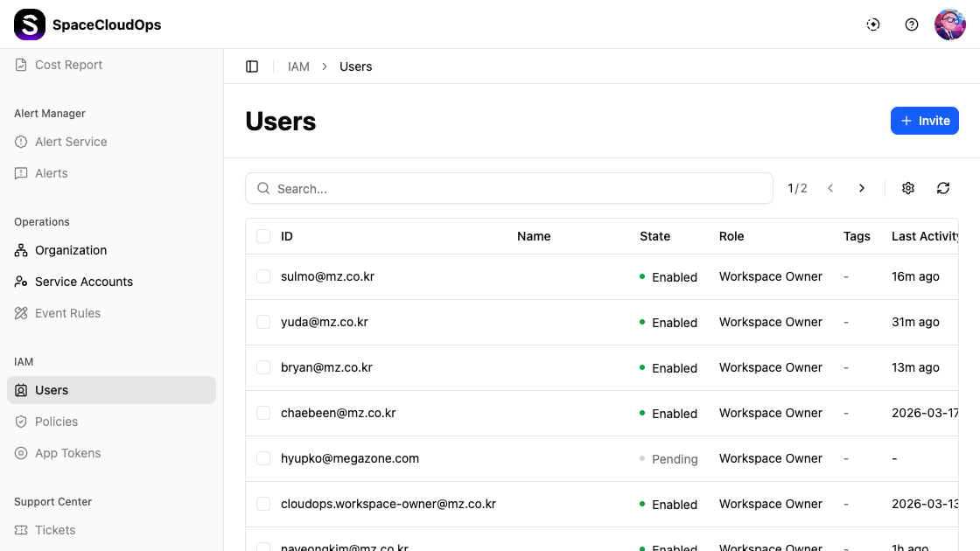Screen dimensions: 980x551
Task: Select all users with header checkbox
Action: [x=263, y=236]
